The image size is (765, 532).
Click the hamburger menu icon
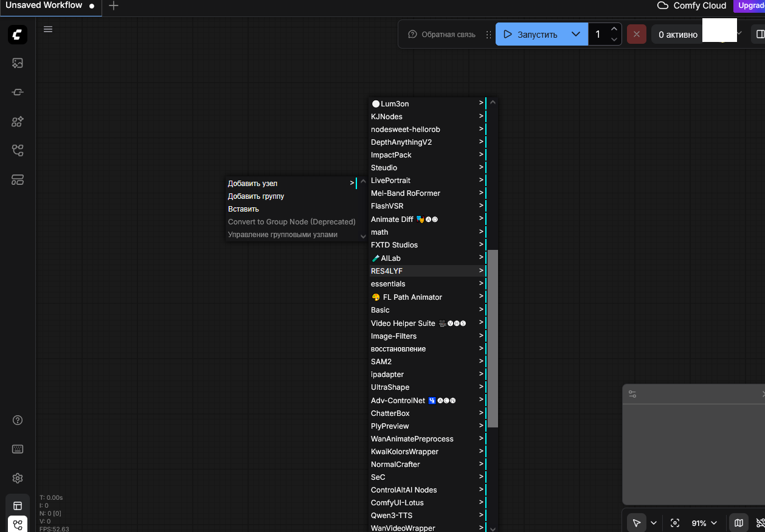coord(48,29)
